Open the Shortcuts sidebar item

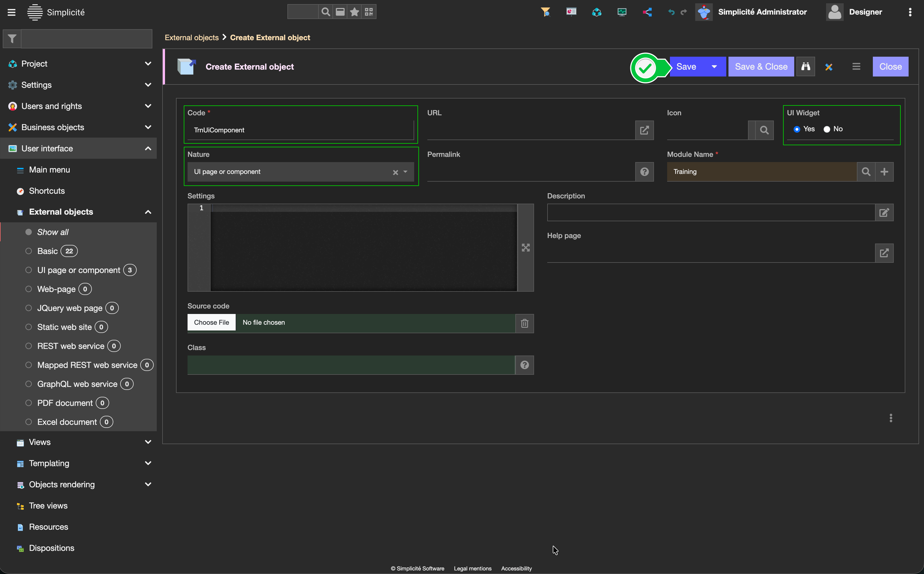tap(47, 191)
